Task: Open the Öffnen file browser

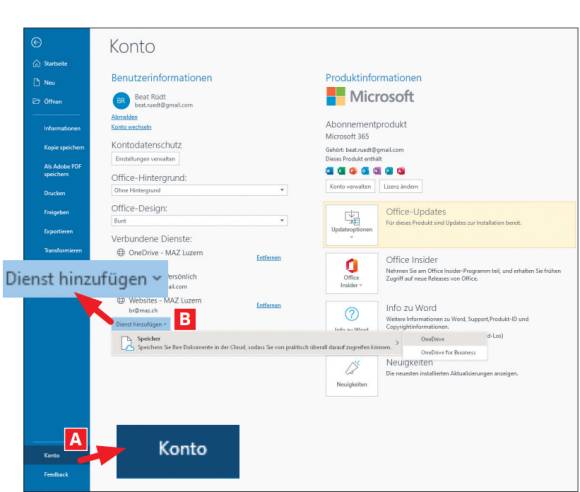Action: 47,101
